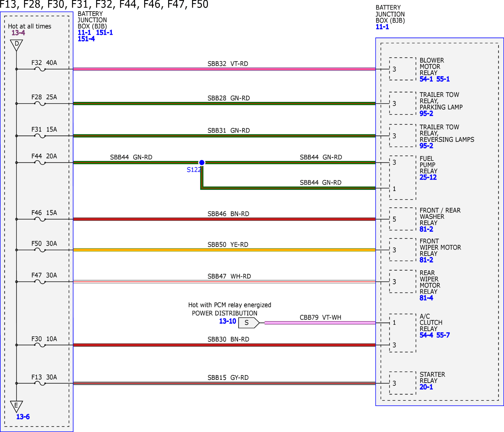Click the SBB28 GN-RD wire label
The image size is (504, 432).
[x=229, y=98]
